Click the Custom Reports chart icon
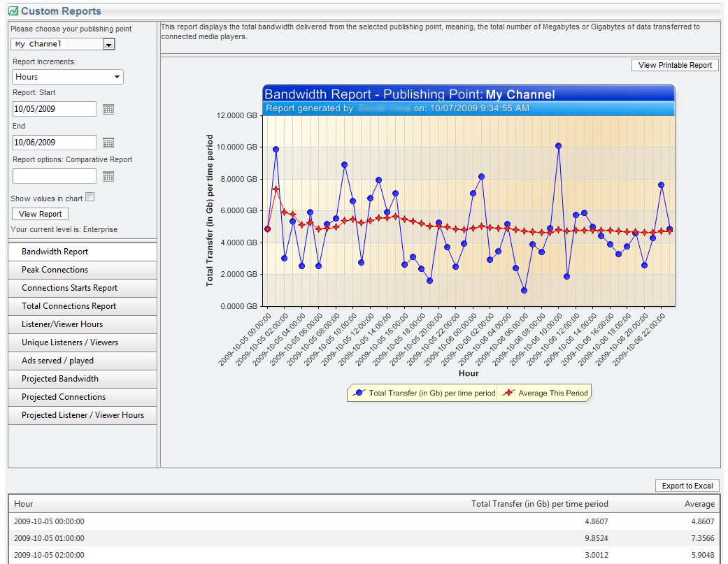Screen dimensions: 728x564 (13, 11)
